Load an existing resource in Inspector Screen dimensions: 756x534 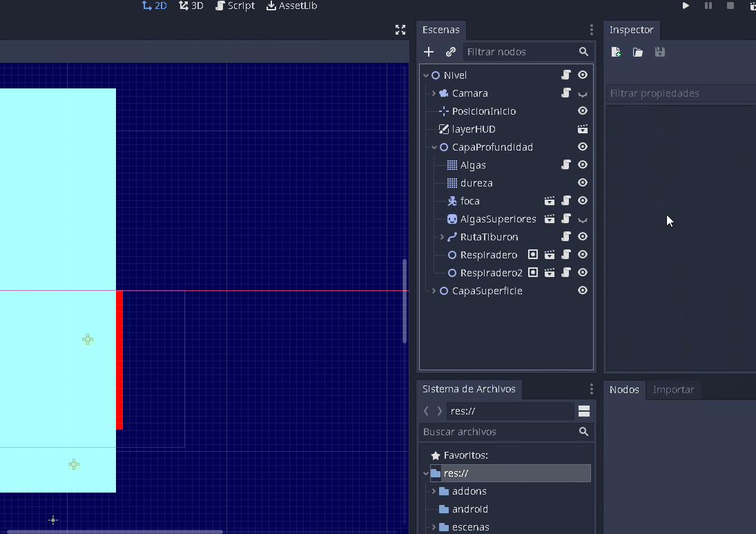coord(637,52)
